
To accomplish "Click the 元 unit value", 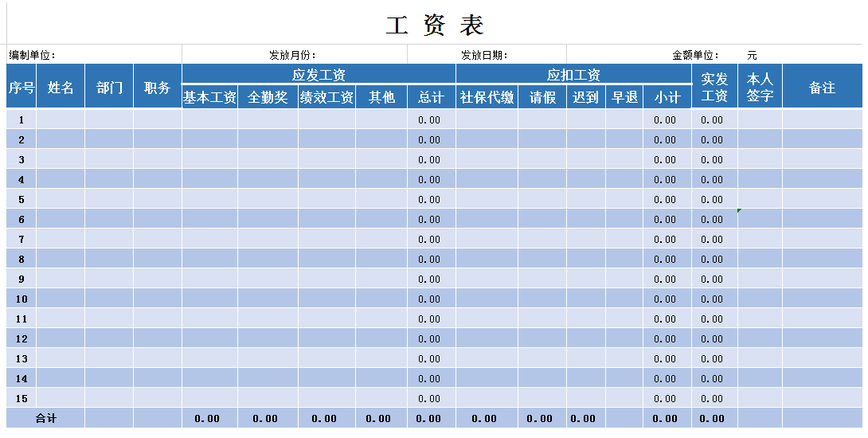I will click(x=751, y=55).
